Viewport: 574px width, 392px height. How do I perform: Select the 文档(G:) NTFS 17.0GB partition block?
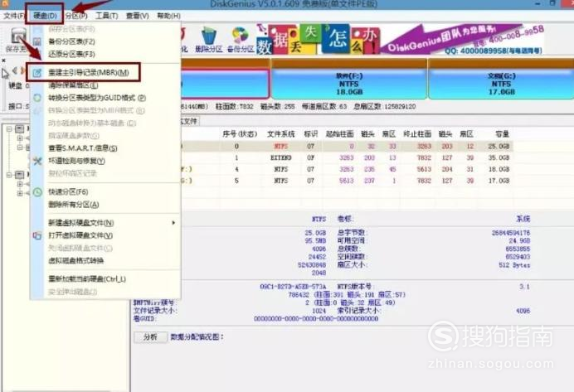coord(501,84)
